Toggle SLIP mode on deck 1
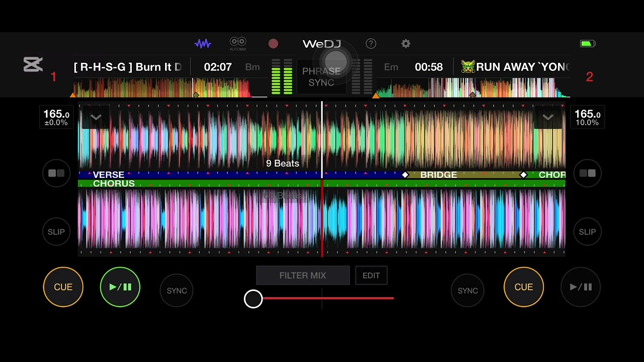The image size is (644, 362). pos(56,232)
